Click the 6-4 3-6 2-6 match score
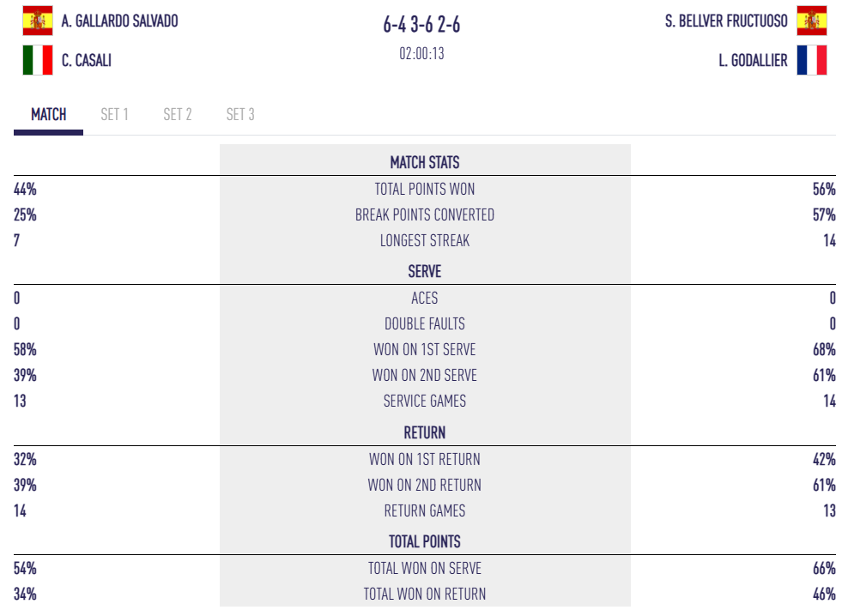Screen dimensions: 848x616 pos(421,25)
